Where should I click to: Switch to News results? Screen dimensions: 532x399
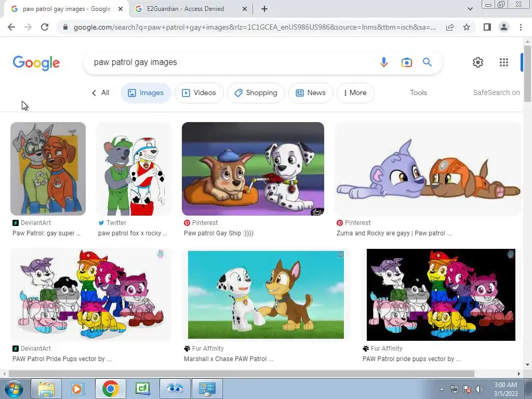coord(311,92)
